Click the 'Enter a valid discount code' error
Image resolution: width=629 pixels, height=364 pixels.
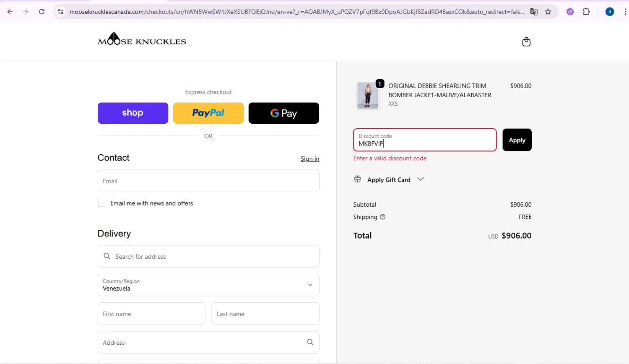390,158
